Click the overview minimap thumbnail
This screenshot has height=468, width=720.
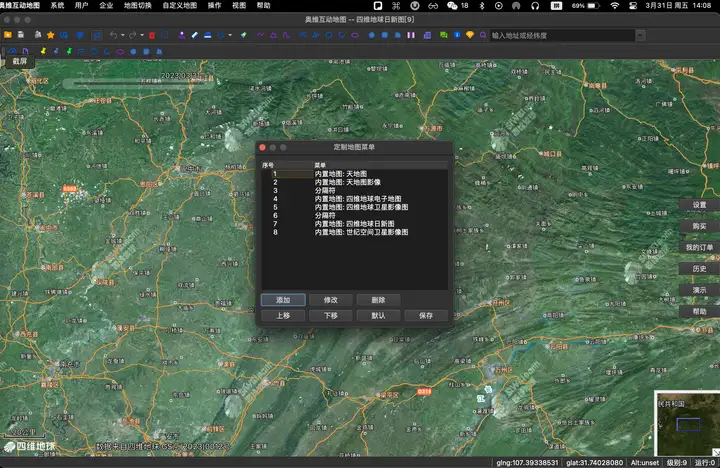coord(686,423)
